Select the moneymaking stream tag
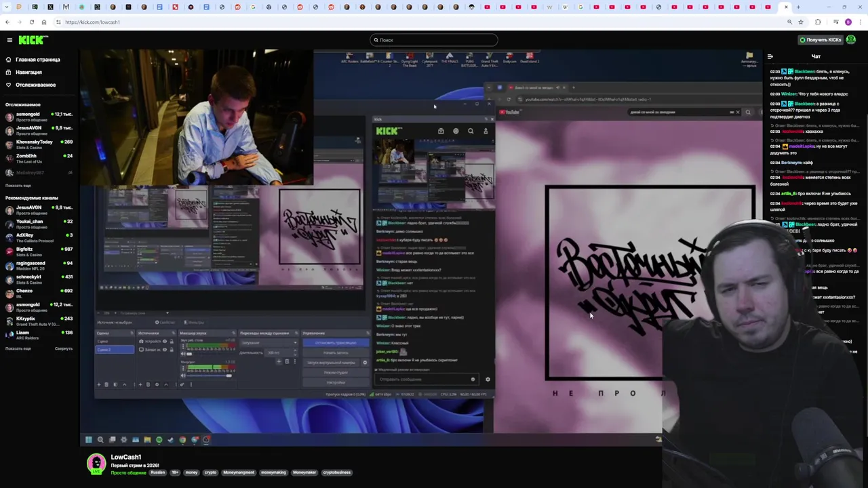Image resolution: width=868 pixels, height=488 pixels. [273, 472]
